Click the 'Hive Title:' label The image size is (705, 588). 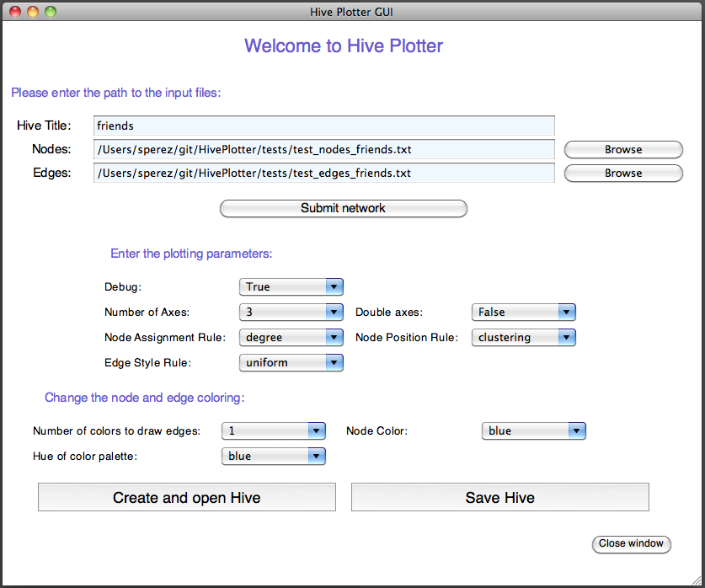[x=44, y=126]
